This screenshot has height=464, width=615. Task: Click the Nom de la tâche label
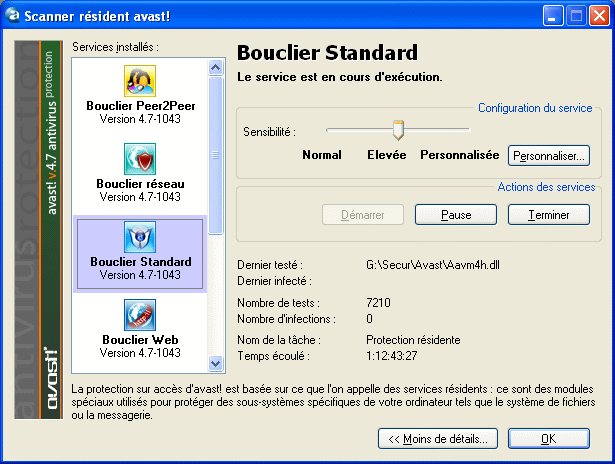(279, 340)
